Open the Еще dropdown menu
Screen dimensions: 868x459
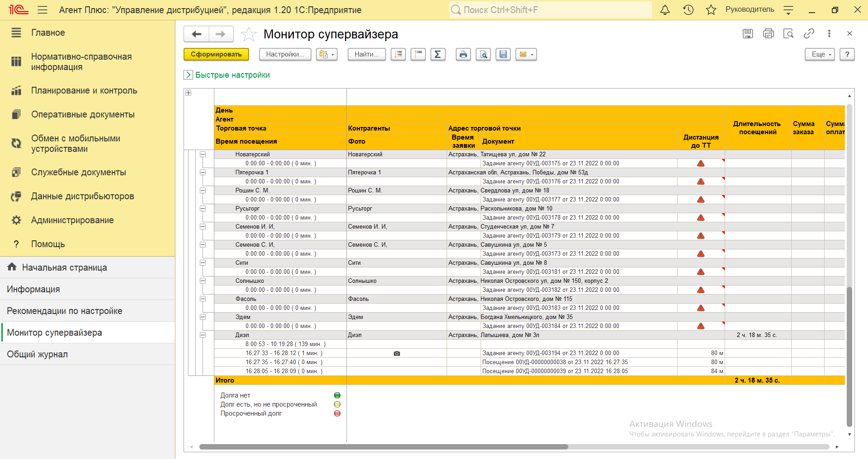pyautogui.click(x=820, y=54)
